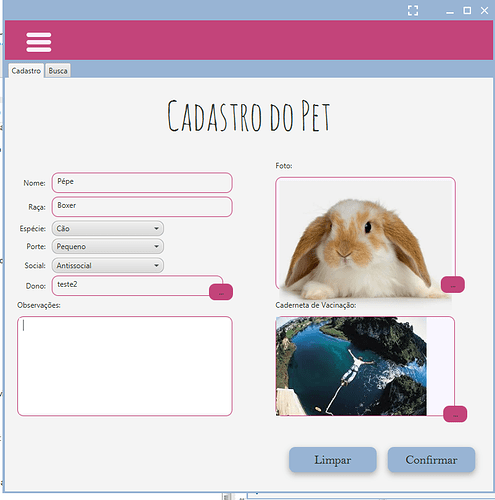Click the Confirmar button
495x500 pixels.
click(431, 460)
